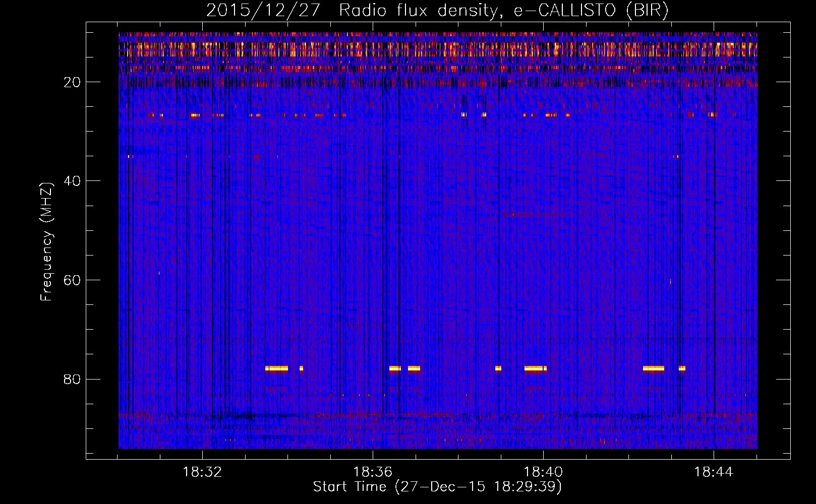Screen dimensions: 816x504
Task: Click the 27 MHz emission spot near 18:44
Action: [712, 115]
